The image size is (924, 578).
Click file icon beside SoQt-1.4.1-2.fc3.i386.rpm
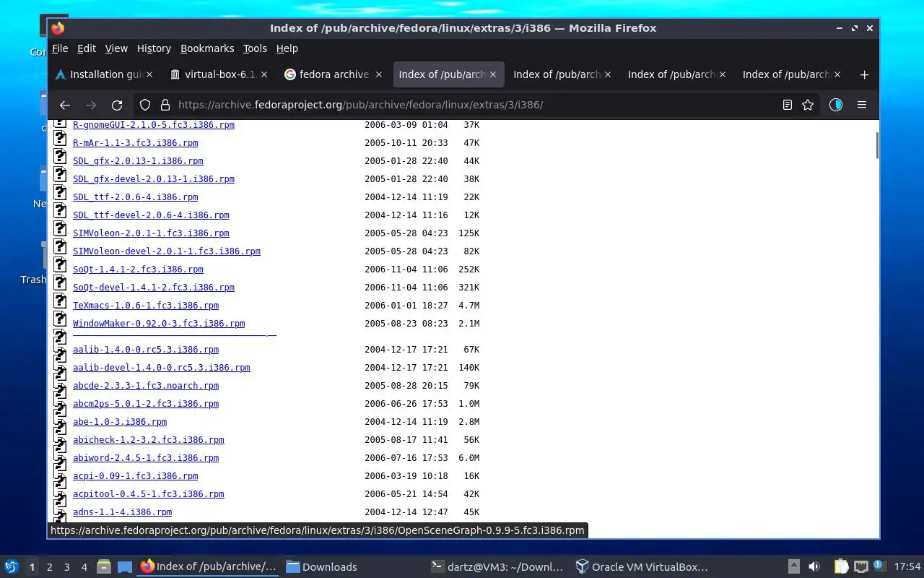pos(61,265)
